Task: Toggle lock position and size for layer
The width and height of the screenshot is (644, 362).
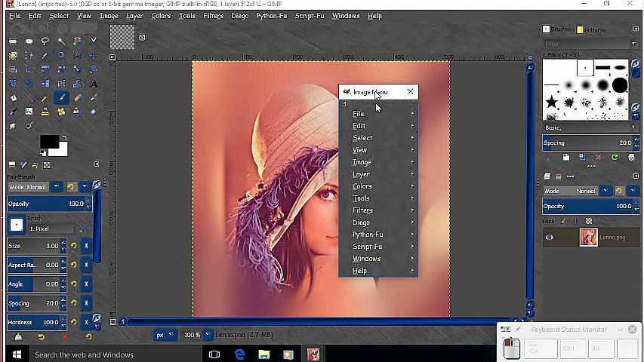Action: pos(576,221)
